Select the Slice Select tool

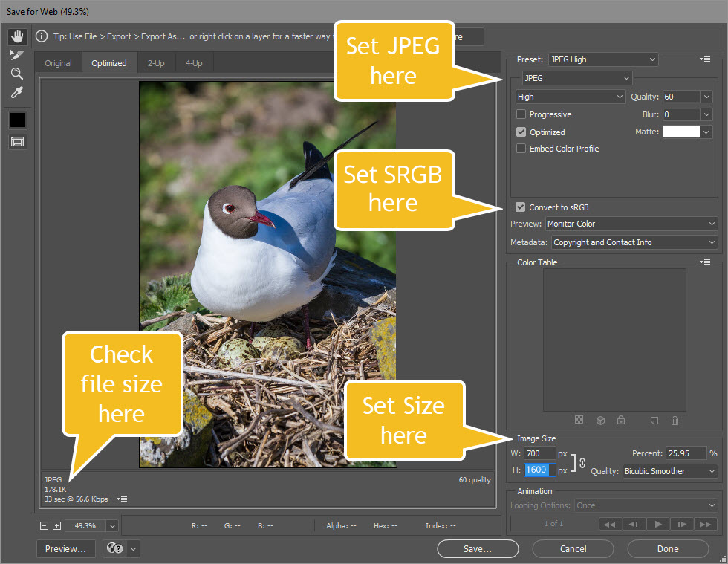17,55
